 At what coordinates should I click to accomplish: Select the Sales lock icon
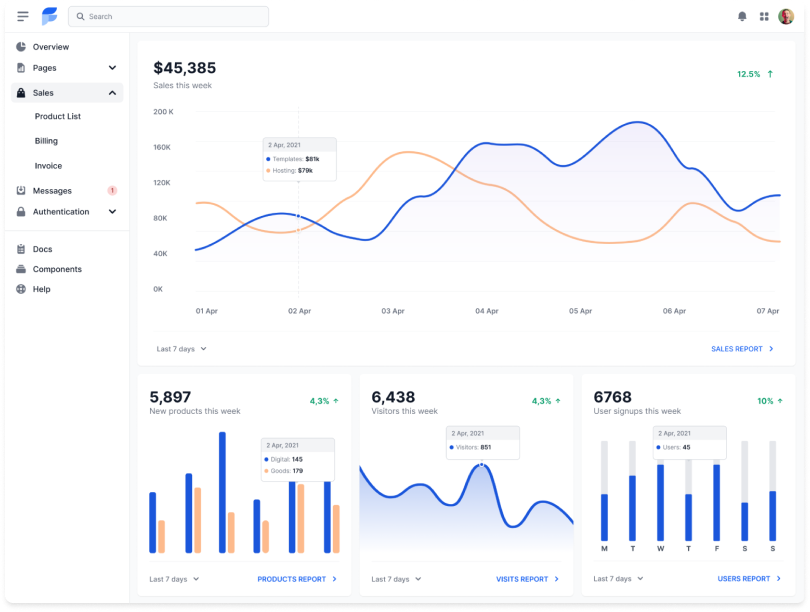point(20,92)
